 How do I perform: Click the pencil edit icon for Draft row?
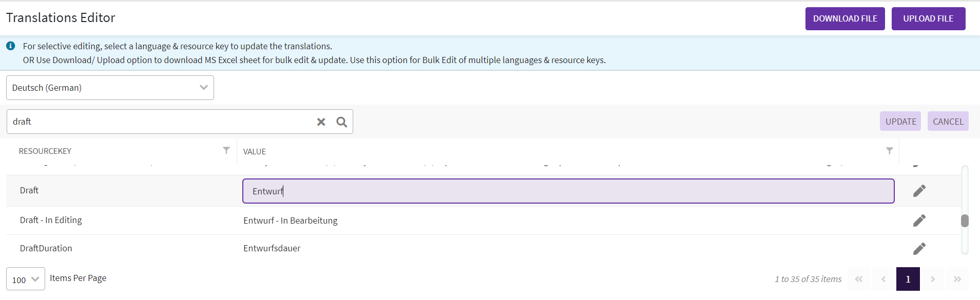click(x=919, y=191)
